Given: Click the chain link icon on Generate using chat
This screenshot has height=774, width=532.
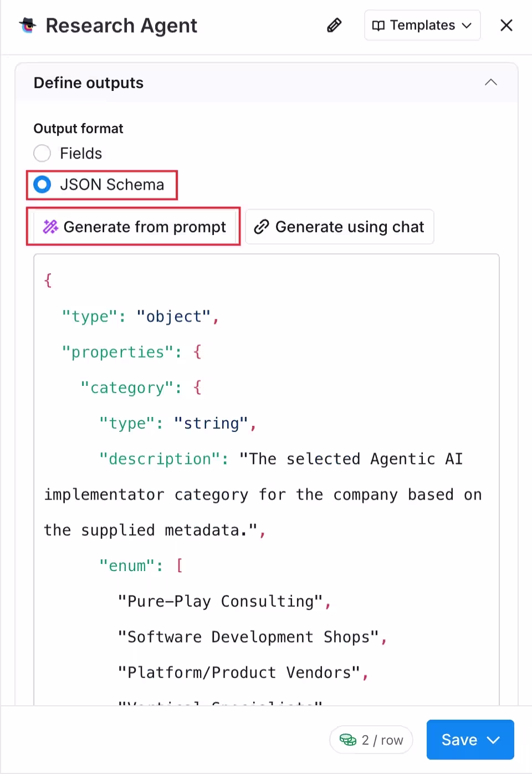Looking at the screenshot, I should (261, 226).
